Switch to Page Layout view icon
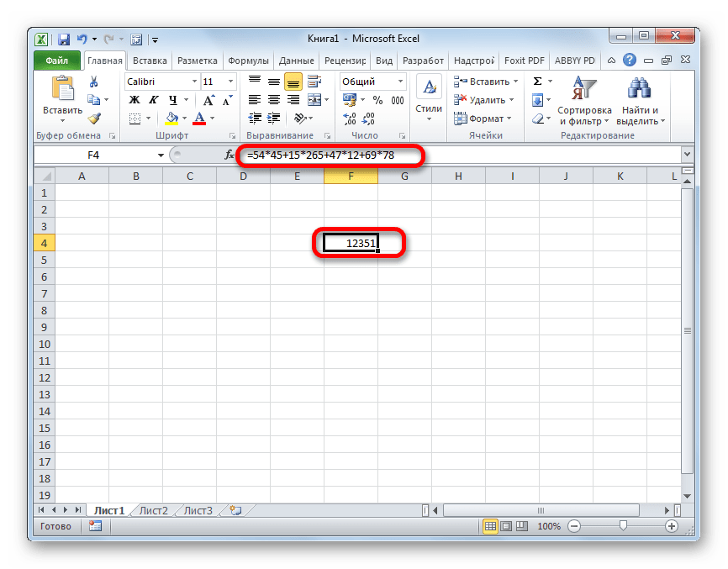This screenshot has width=728, height=569. (506, 526)
